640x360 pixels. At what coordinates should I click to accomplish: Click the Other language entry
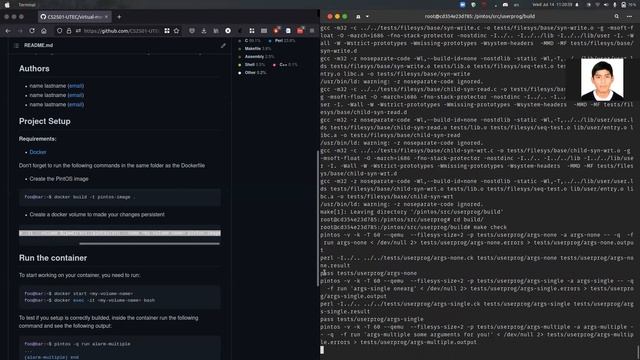[x=253, y=73]
